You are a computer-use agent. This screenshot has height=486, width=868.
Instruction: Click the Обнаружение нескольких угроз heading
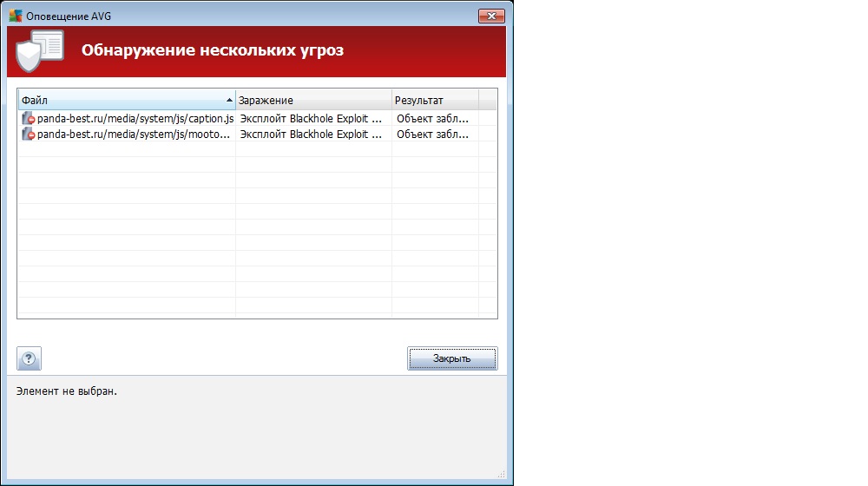coord(213,50)
